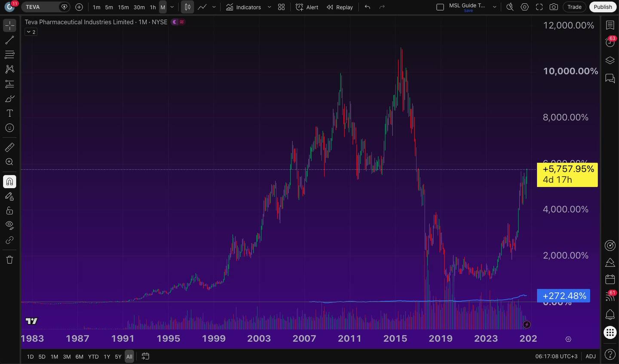The height and width of the screenshot is (364, 619).
Task: Toggle lock all drawing tools
Action: (x=9, y=211)
